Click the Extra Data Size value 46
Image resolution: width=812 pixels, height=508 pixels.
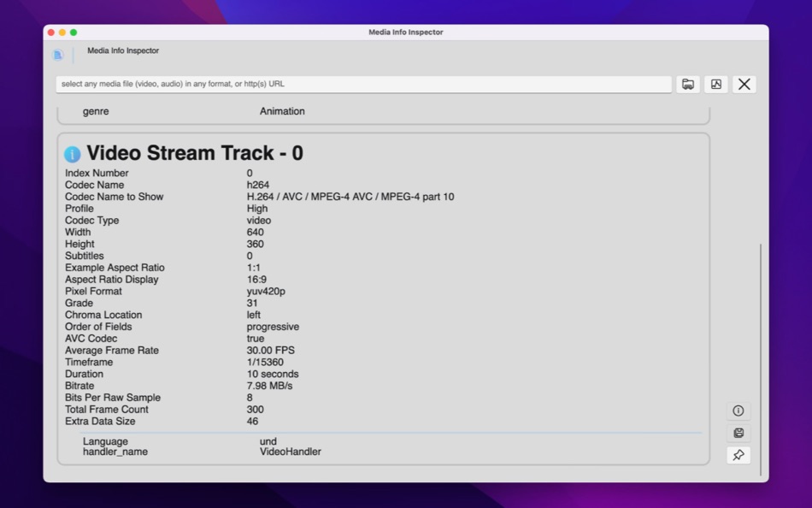pos(252,422)
